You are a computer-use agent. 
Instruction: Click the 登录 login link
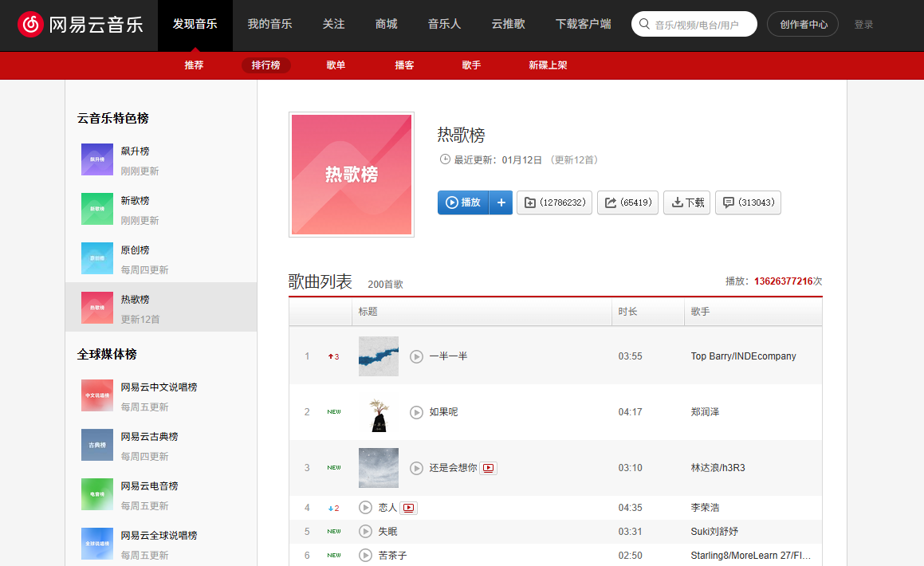(864, 25)
